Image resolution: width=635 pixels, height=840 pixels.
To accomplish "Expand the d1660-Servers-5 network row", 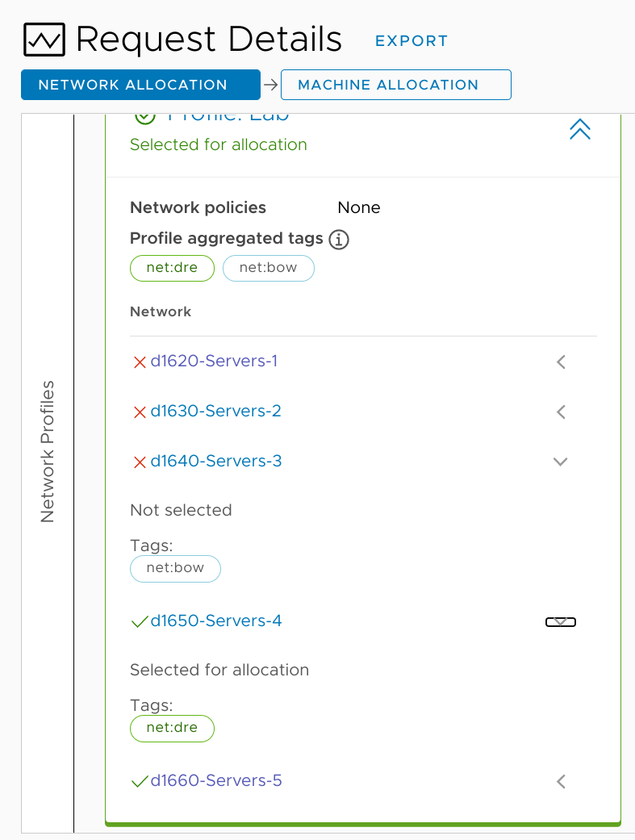I will coord(561,781).
